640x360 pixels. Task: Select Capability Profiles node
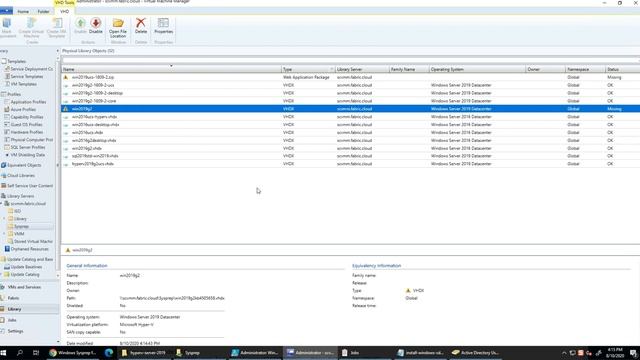point(24,117)
